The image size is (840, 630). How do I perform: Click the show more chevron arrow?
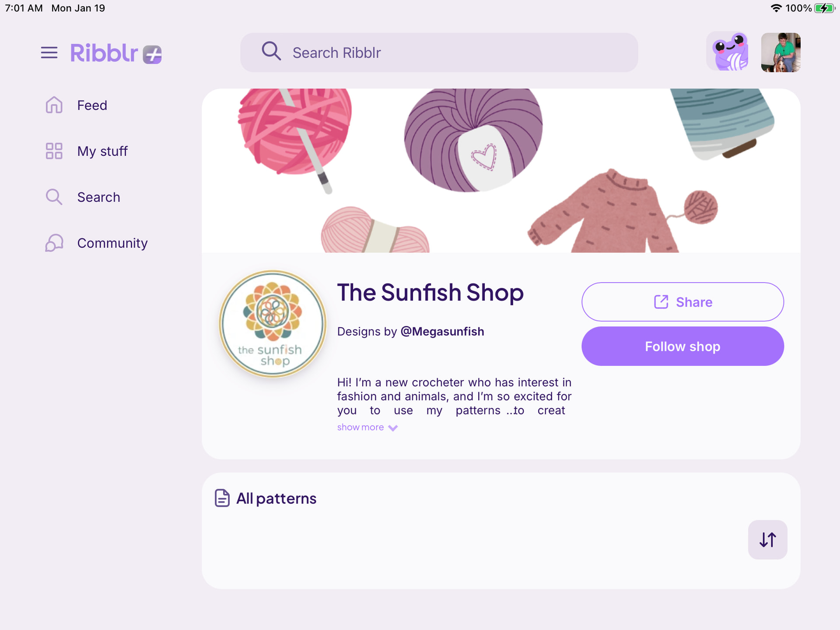point(393,428)
